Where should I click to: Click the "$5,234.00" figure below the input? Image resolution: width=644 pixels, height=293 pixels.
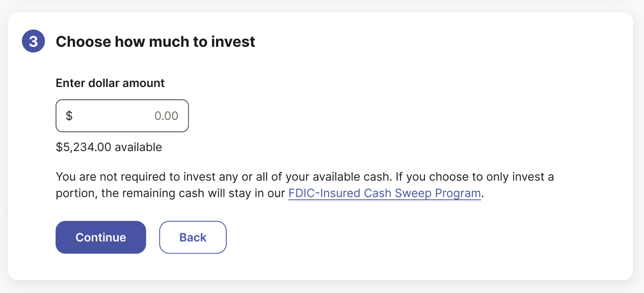click(84, 148)
